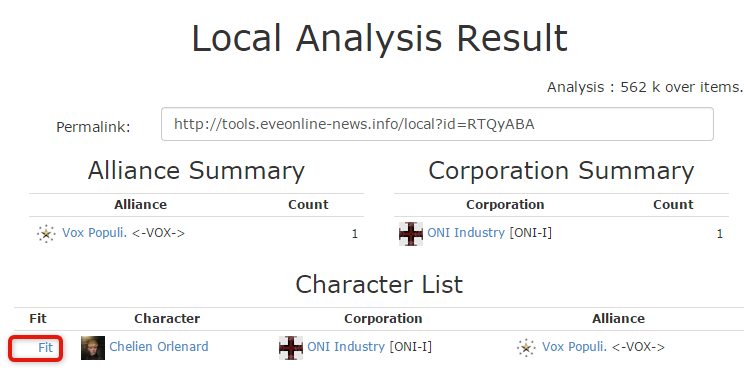The height and width of the screenshot is (374, 756).
Task: Click the <-VOX-> ticker in Alliance Summary
Action: coord(158,234)
